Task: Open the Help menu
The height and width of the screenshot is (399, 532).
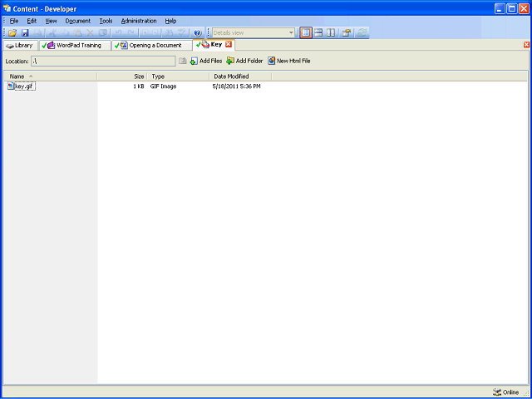Action: [170, 21]
